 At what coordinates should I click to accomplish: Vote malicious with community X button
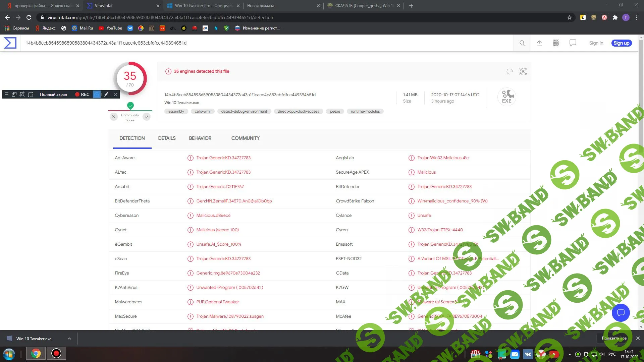tap(114, 117)
